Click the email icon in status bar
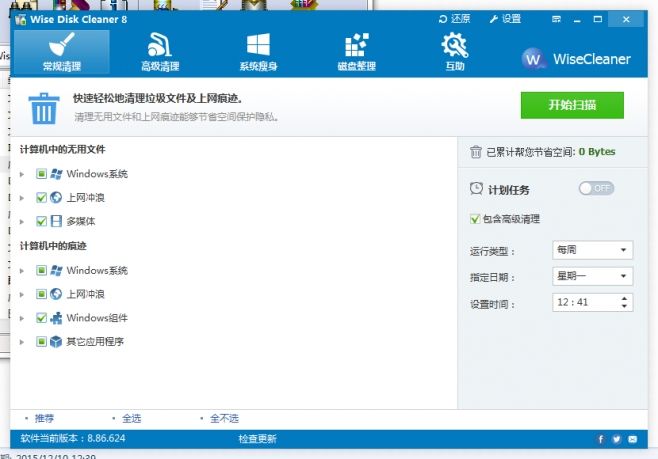The image size is (658, 459). click(x=632, y=439)
